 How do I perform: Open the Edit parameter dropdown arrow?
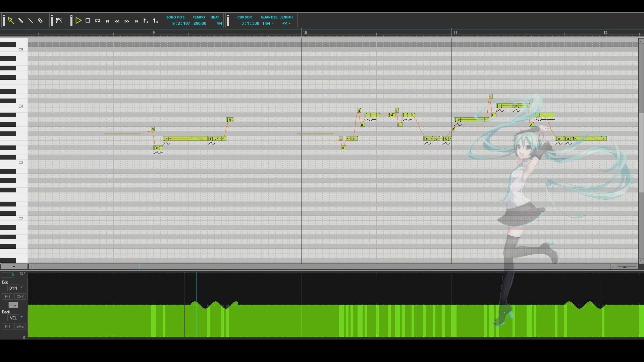[22, 288]
